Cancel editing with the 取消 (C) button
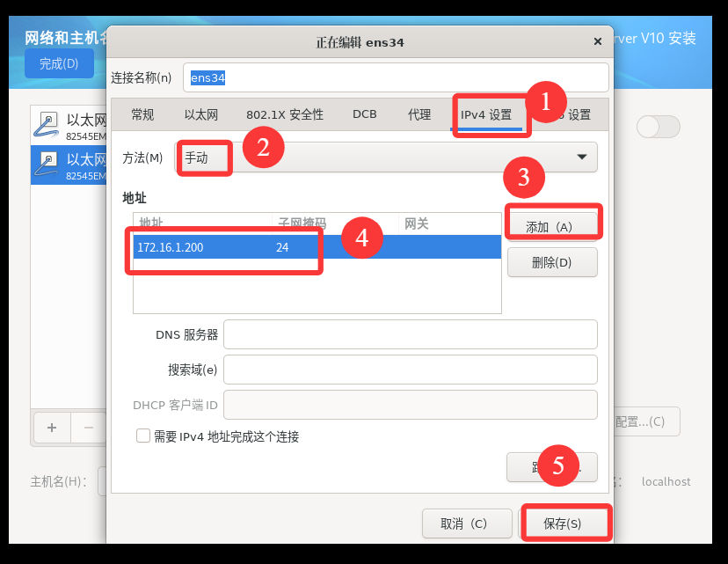 click(466, 524)
